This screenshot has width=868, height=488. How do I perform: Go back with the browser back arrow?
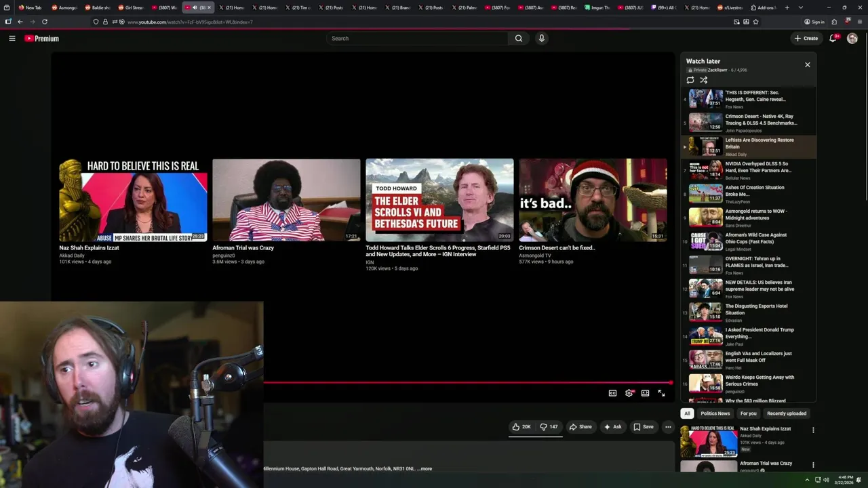pos(20,22)
